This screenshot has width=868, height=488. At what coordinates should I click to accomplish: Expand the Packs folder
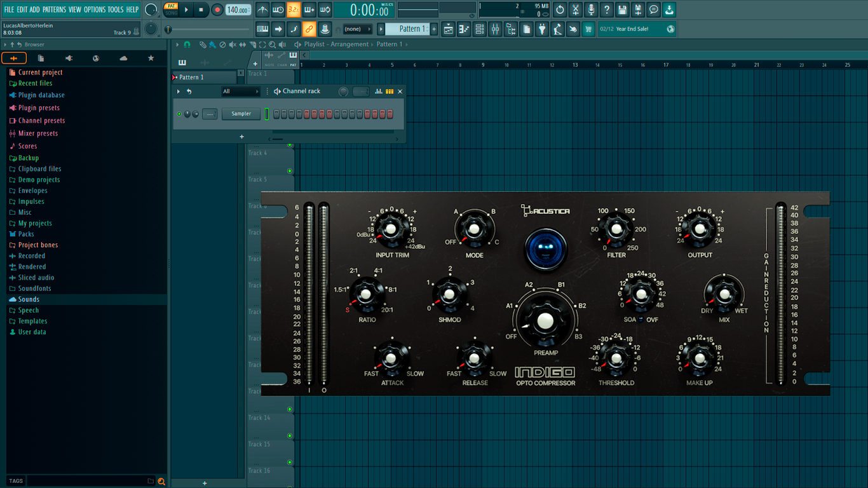[26, 234]
